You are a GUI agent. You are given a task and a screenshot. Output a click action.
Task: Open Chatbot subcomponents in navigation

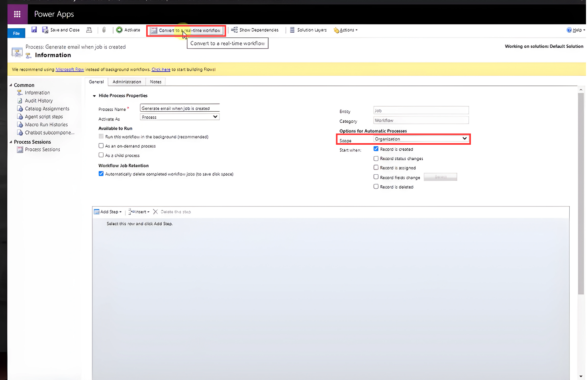(49, 132)
